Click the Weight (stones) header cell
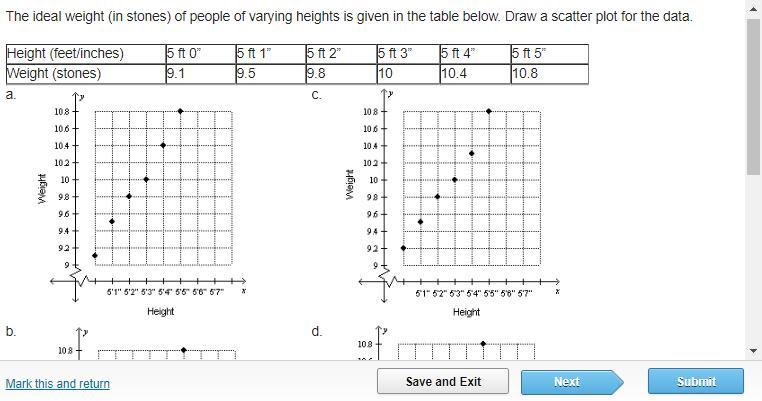 (86, 74)
